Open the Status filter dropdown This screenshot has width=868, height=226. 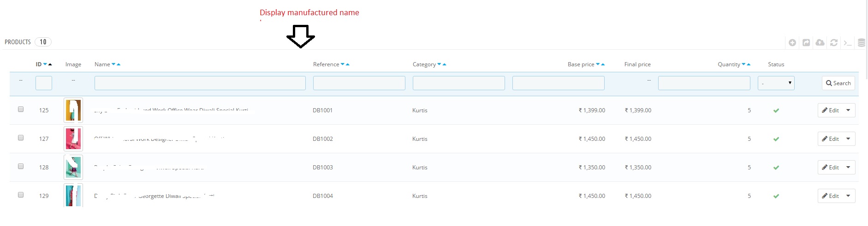coord(776,83)
